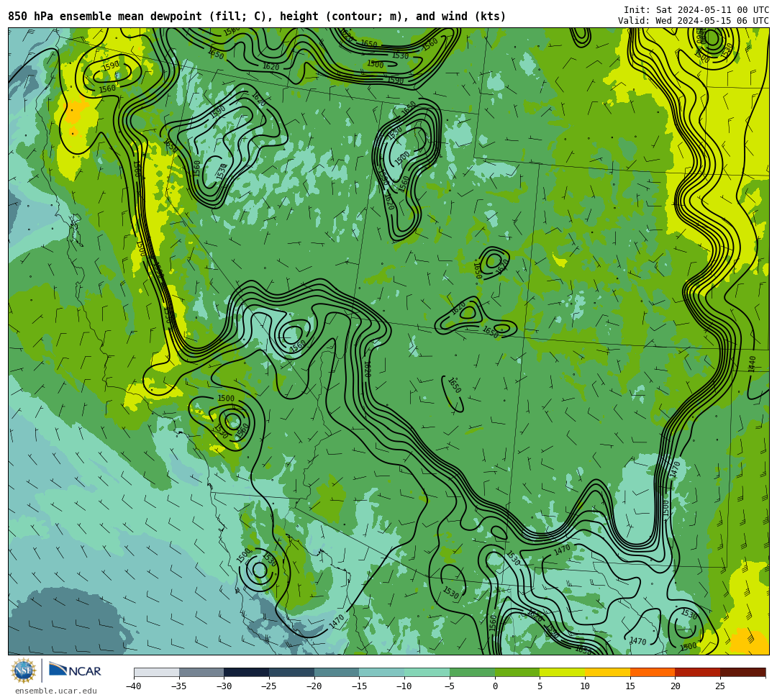Screen dimensions: 777x700
Task: Click the positive 10 colorbar tick label
Action: (x=585, y=686)
